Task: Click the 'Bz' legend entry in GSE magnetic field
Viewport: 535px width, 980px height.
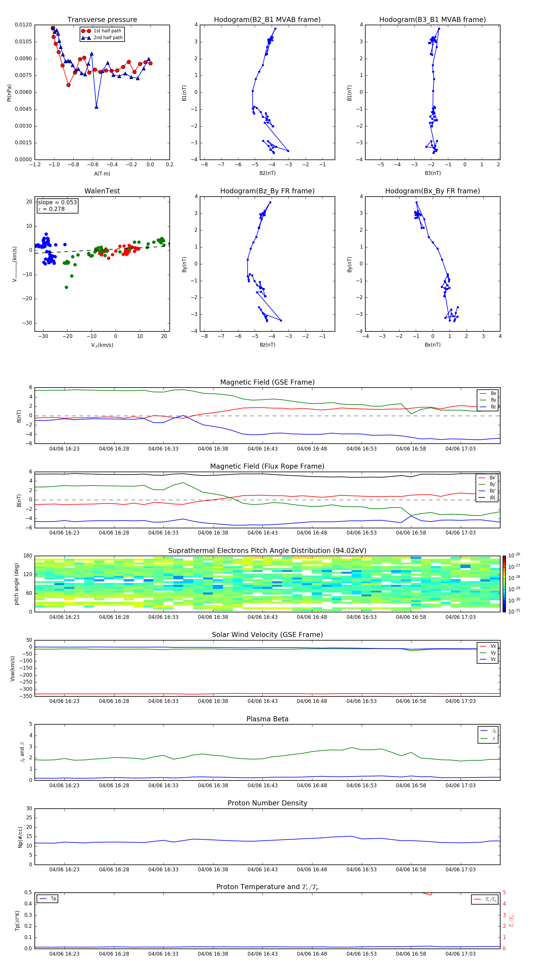Action: click(x=488, y=407)
